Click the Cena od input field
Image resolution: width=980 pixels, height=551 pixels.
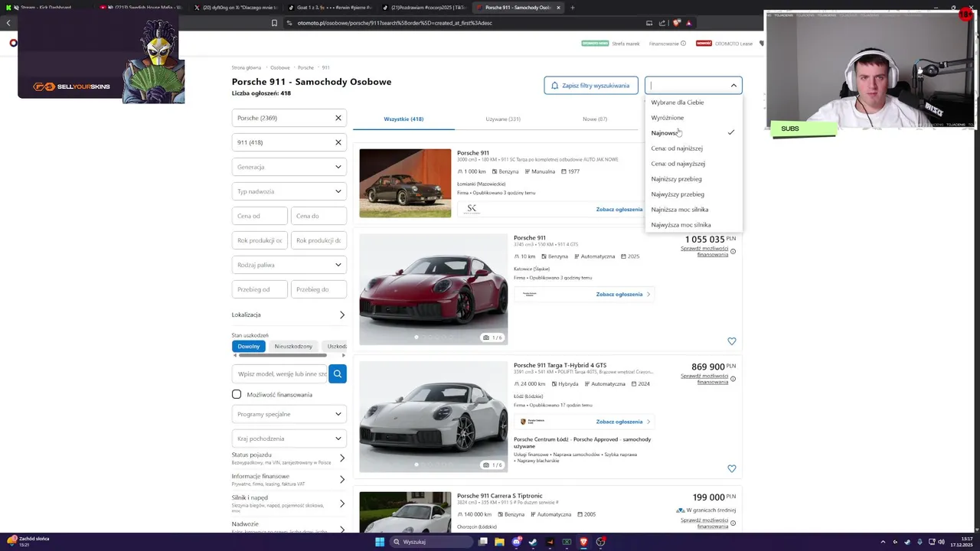click(260, 216)
